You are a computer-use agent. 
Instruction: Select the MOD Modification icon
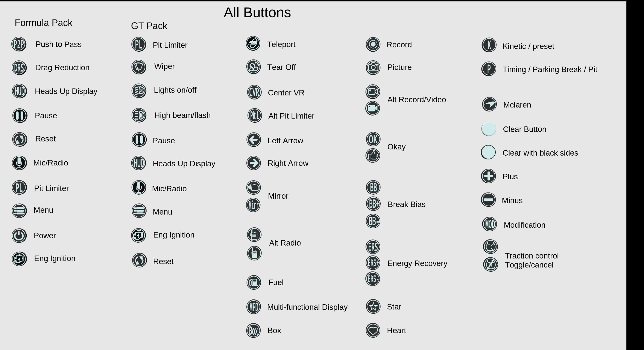pos(489,224)
